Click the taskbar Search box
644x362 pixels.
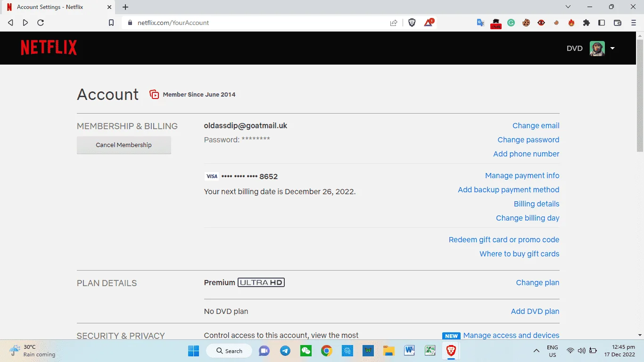point(229,351)
